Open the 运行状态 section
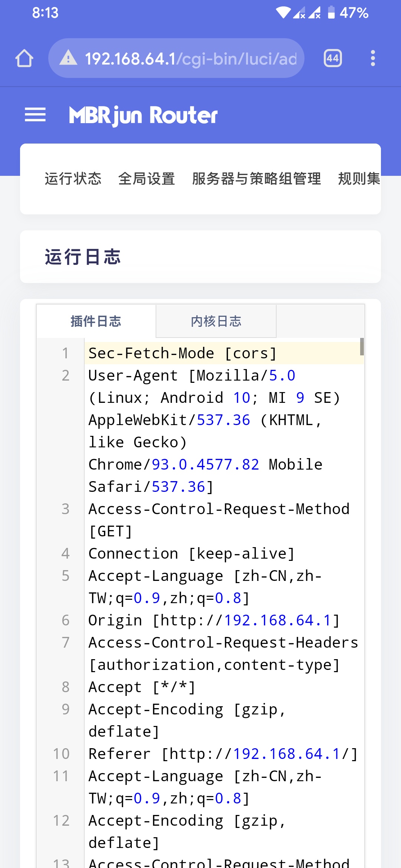 pos(73,179)
